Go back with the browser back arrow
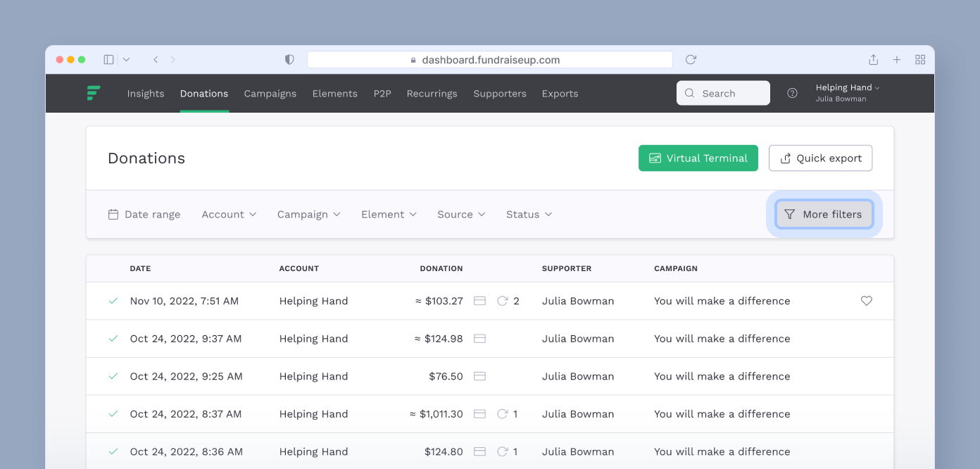This screenshot has height=469, width=980. pos(156,60)
